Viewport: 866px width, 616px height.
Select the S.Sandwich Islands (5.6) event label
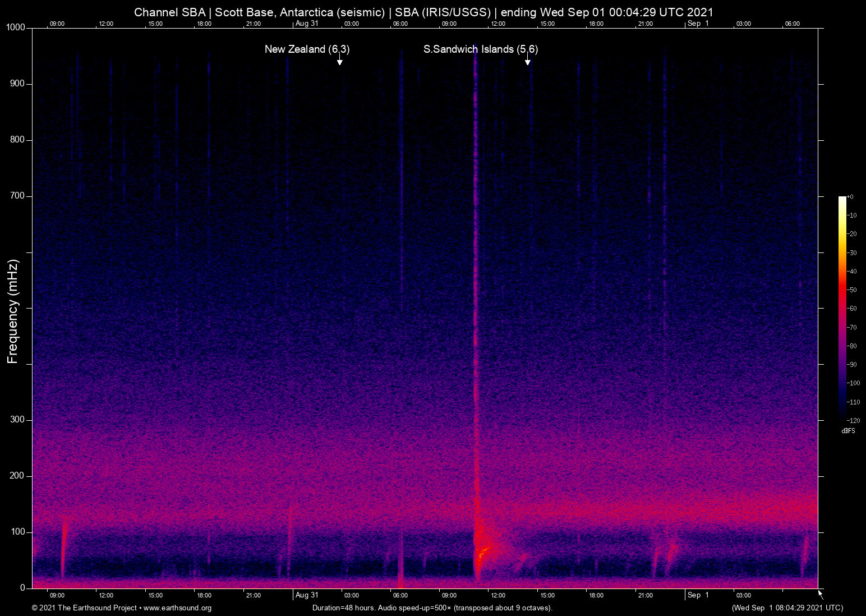(480, 49)
